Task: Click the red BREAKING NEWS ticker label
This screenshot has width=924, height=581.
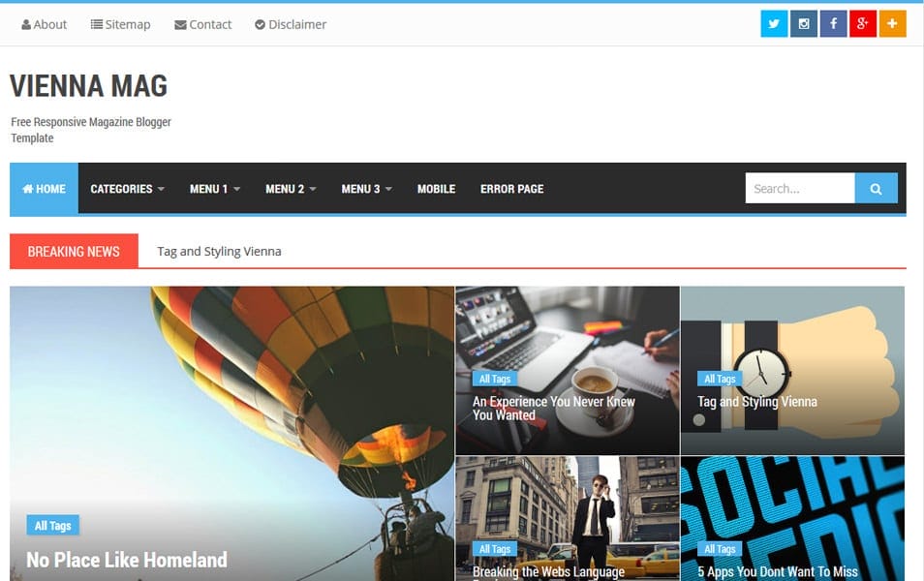Action: point(74,251)
